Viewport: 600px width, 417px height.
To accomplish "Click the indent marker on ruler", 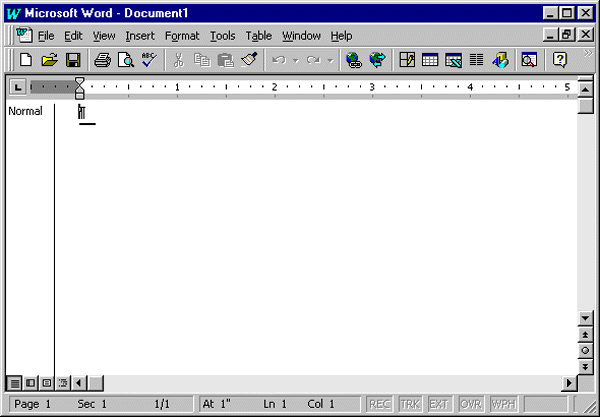I will (x=79, y=88).
